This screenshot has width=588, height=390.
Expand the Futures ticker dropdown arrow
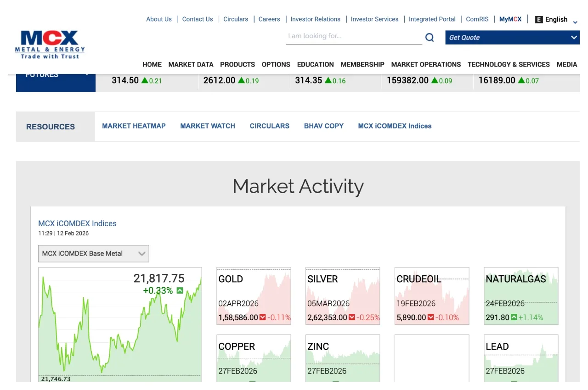(86, 75)
